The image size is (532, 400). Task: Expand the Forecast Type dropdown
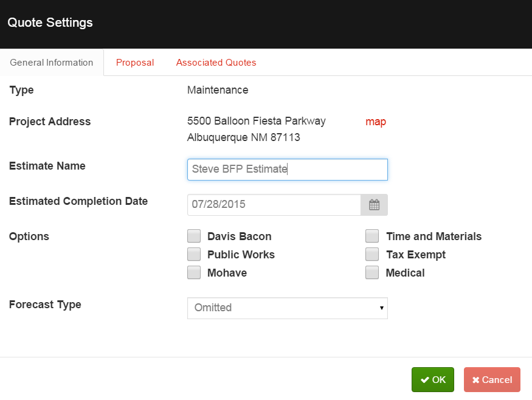click(x=288, y=308)
